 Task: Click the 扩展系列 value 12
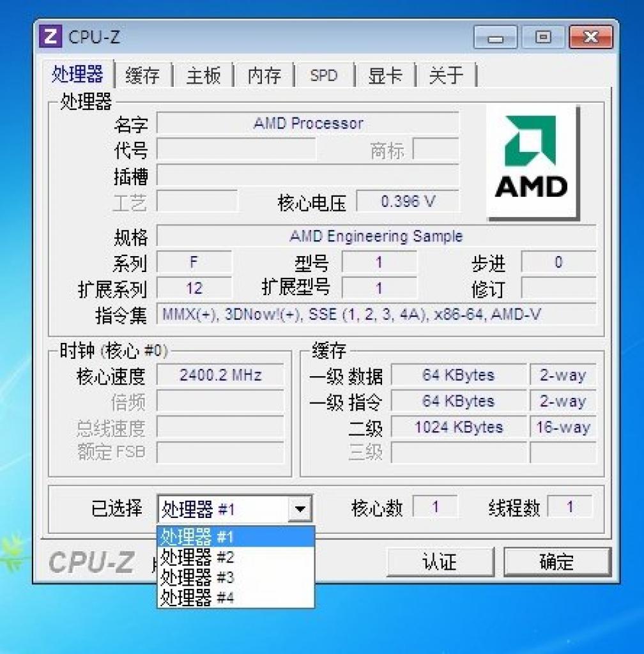[x=194, y=288]
